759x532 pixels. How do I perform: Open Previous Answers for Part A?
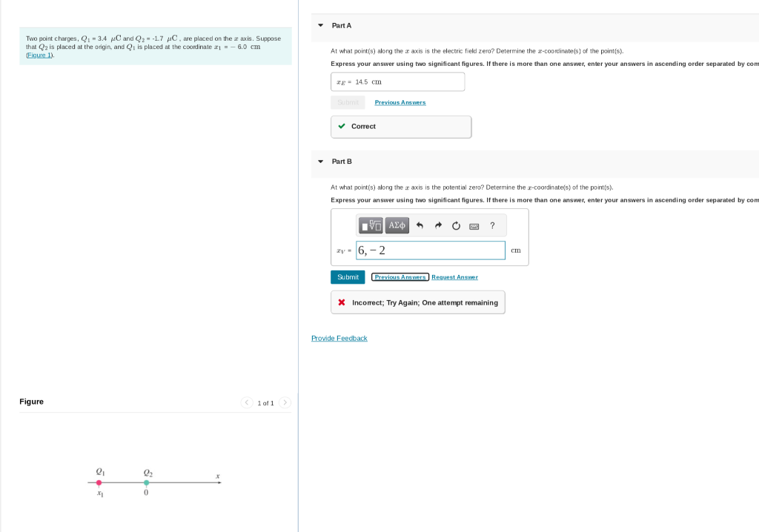pos(400,102)
